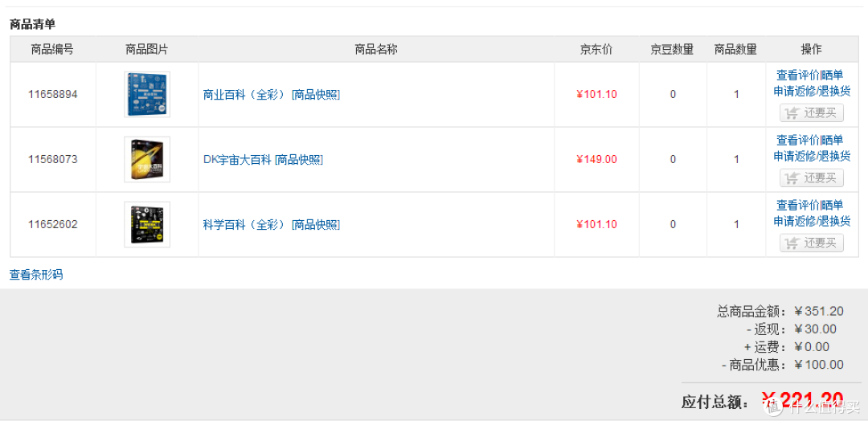Click cart icon in 科学百科 还要买 button
The width and height of the screenshot is (868, 425).
coord(792,243)
